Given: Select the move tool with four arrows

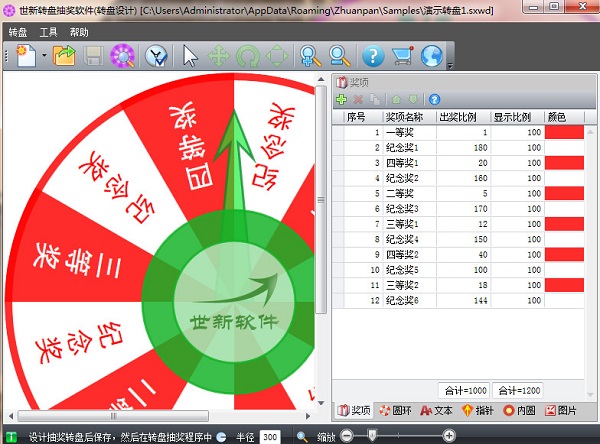Looking at the screenshot, I should (x=219, y=56).
